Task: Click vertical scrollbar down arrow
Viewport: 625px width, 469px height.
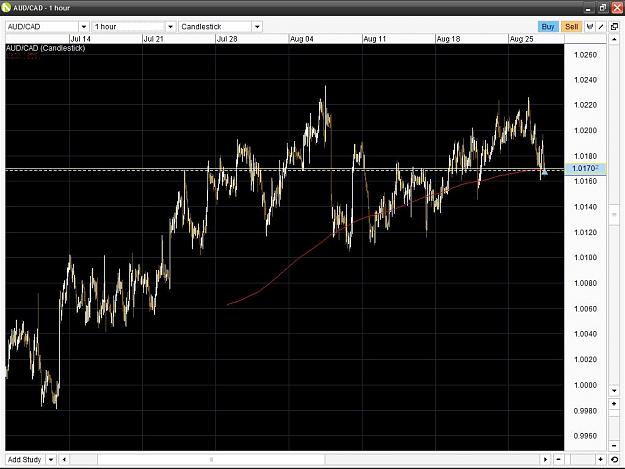Action: [614, 391]
